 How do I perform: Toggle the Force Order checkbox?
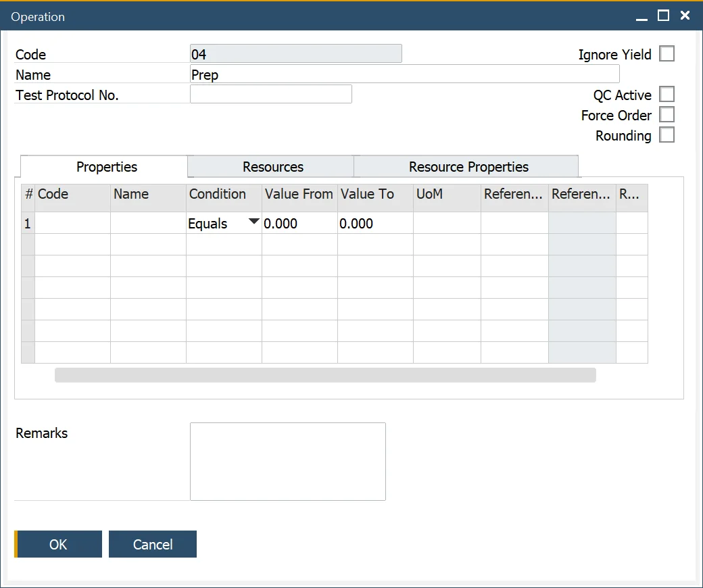[666, 115]
